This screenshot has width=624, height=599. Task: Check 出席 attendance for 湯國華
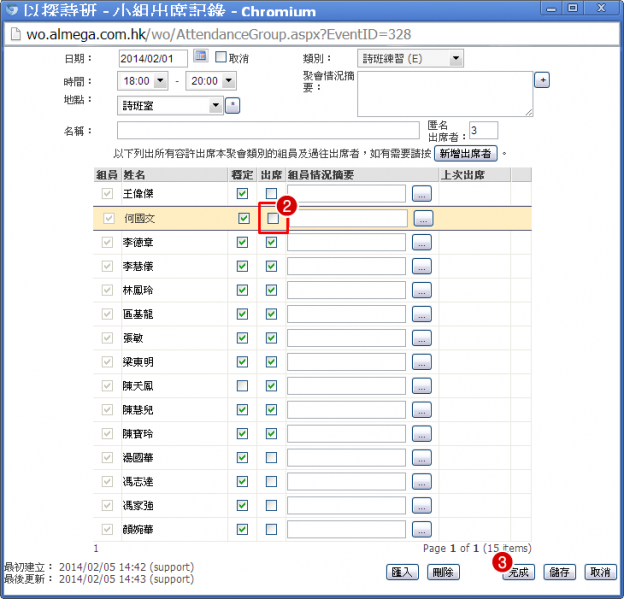pyautogui.click(x=271, y=458)
